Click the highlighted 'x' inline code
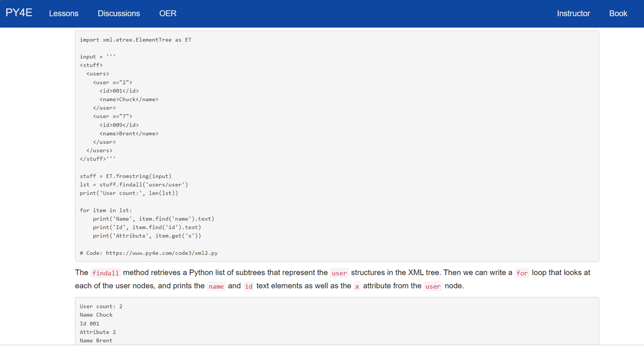Image resolution: width=644 pixels, height=346 pixels. pyautogui.click(x=357, y=286)
